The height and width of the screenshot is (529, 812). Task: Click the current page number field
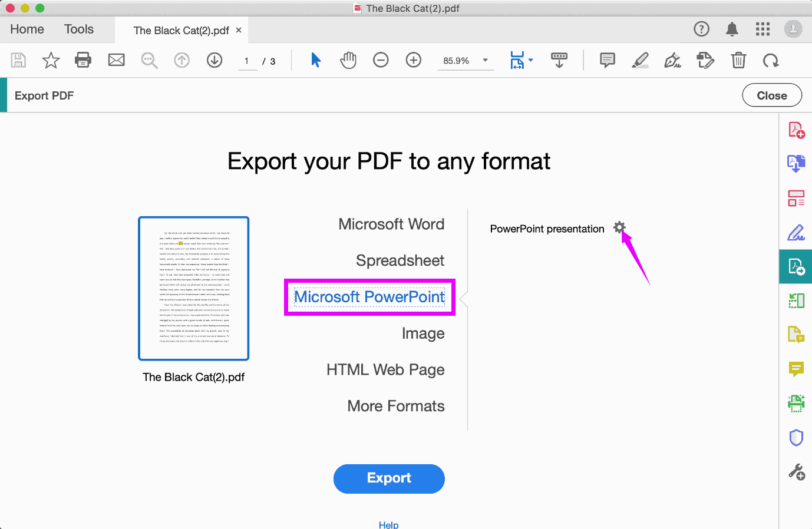coord(247,61)
